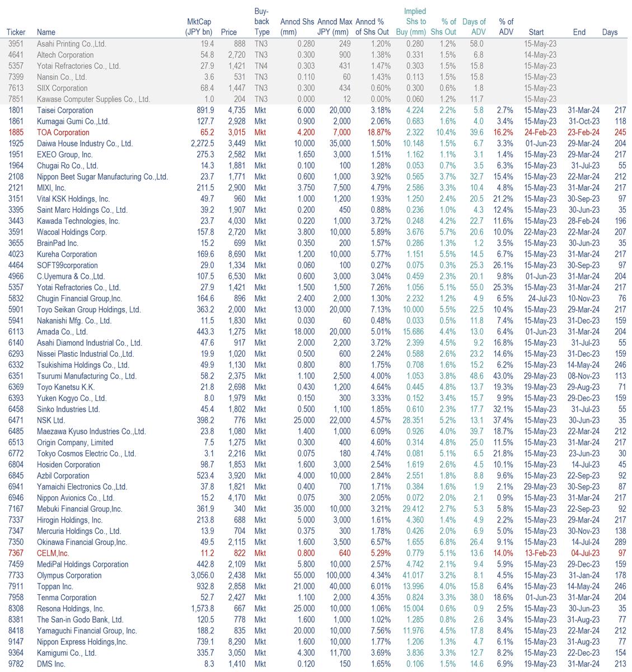Screen dimensions: 632x672
Task: Select Wacoal Holdings Corp. name
Action: 72,232
